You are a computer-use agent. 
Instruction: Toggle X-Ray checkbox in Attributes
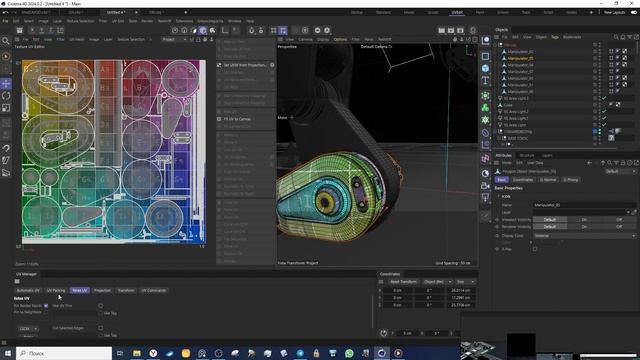pyautogui.click(x=535, y=249)
